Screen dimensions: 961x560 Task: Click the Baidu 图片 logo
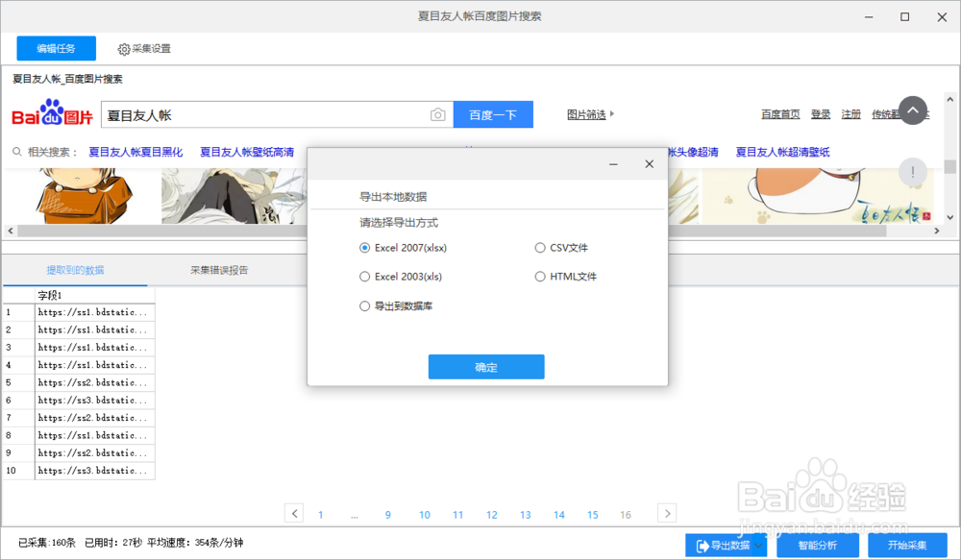52,113
